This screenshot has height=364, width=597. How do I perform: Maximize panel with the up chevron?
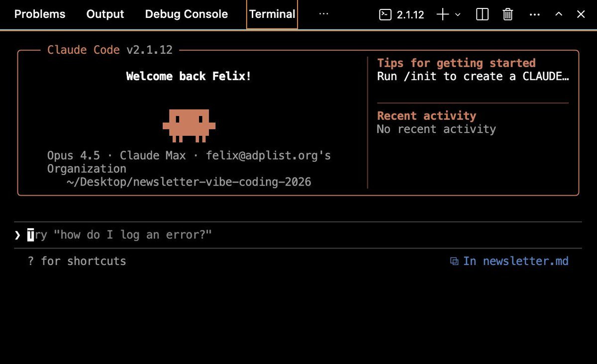(x=559, y=14)
